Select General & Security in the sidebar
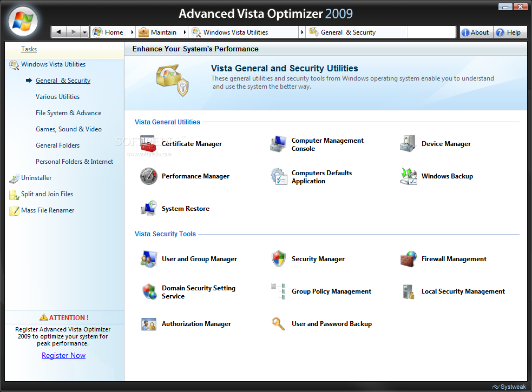The height and width of the screenshot is (392, 532). pos(63,81)
